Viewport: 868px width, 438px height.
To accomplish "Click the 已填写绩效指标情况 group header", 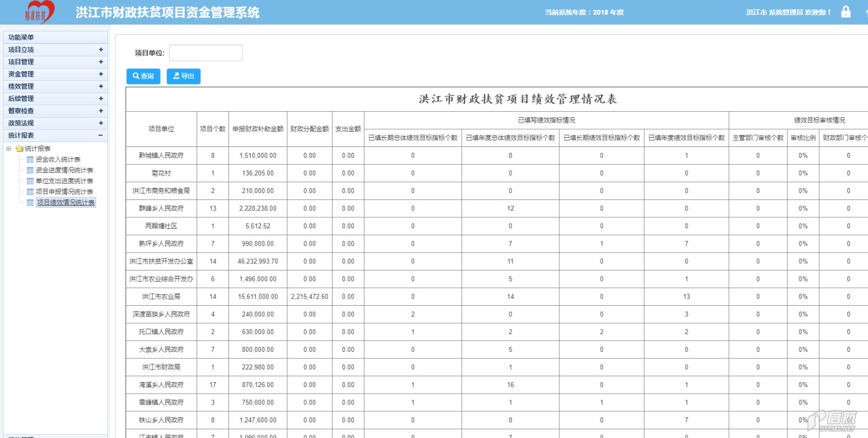I will (546, 120).
